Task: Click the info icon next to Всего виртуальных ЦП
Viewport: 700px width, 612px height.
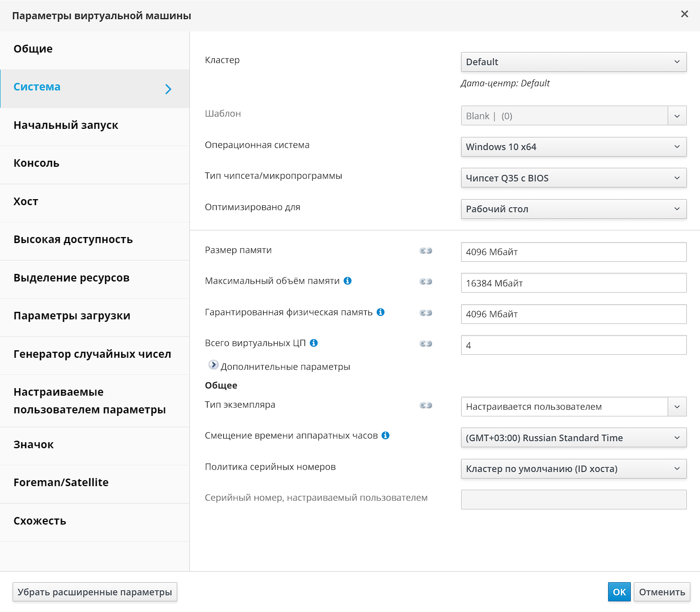Action: pyautogui.click(x=314, y=343)
